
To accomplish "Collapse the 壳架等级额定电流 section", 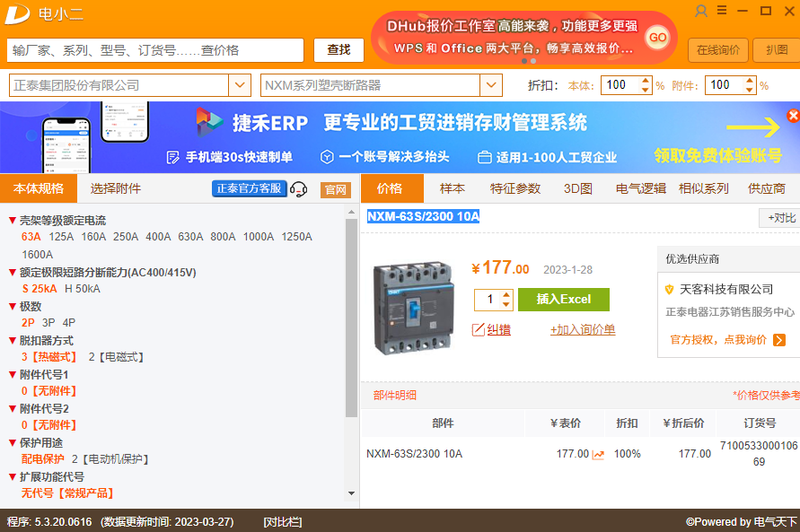I will [x=13, y=221].
